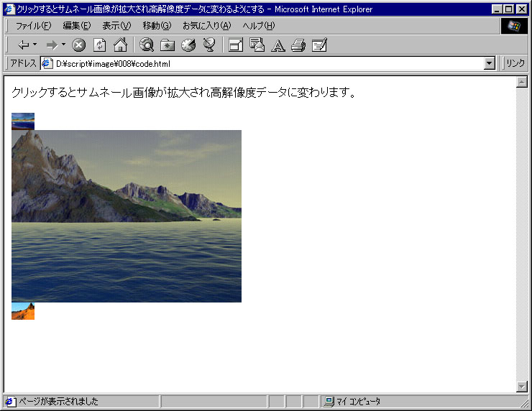This screenshot has width=532, height=411.
Task: Maximize the Internet Explorer window
Action: (508, 9)
